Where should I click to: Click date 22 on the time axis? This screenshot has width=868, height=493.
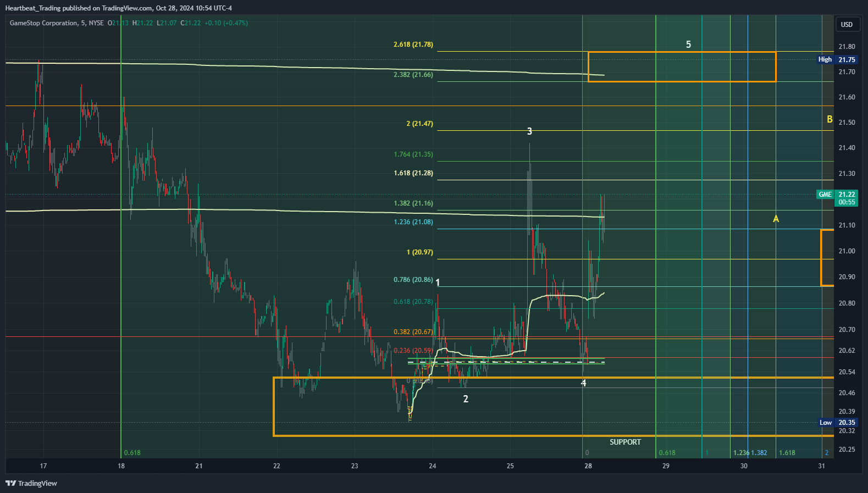point(277,466)
